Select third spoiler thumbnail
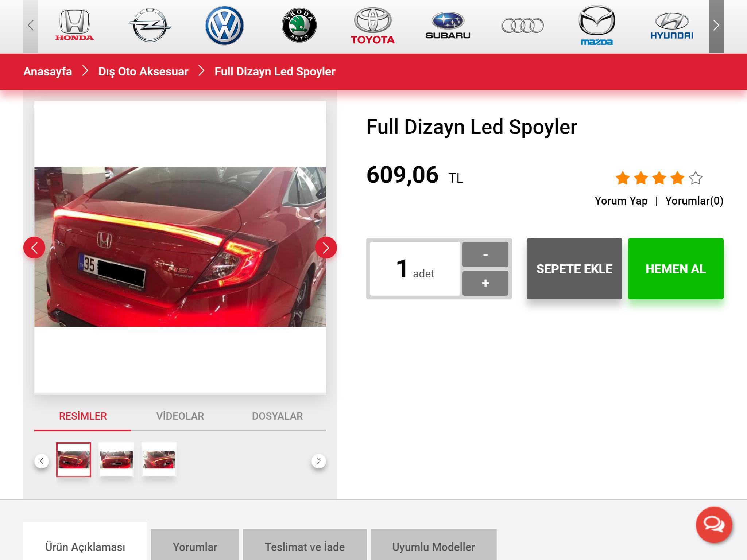Viewport: 747px width, 560px height. [x=159, y=459]
